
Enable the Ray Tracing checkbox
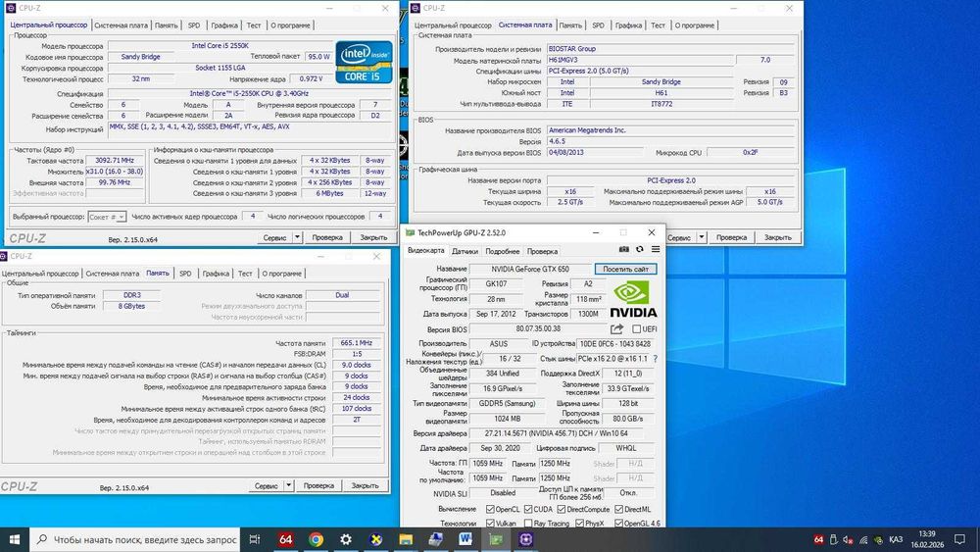coord(528,524)
